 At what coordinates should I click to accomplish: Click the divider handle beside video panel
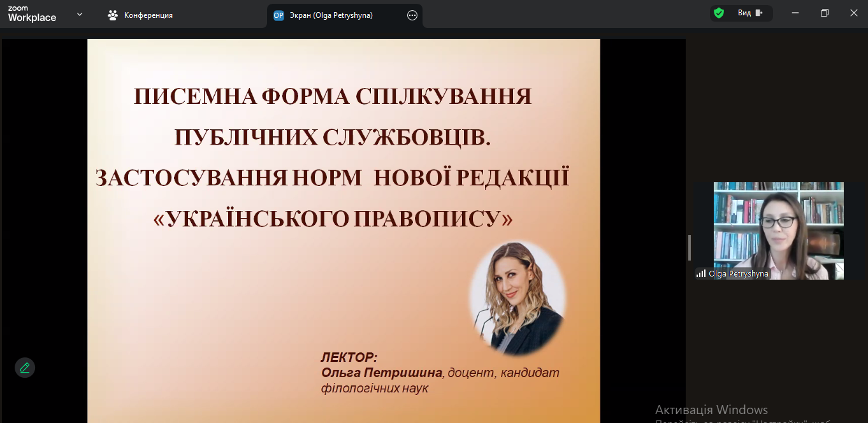(x=690, y=247)
